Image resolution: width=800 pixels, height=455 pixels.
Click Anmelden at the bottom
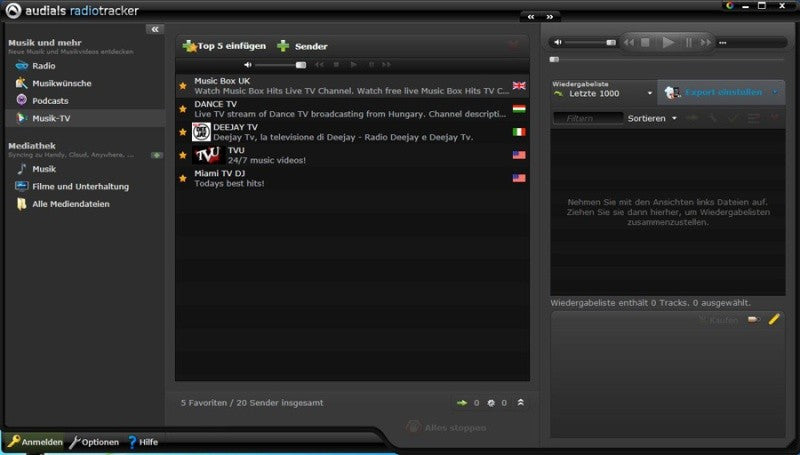(x=35, y=442)
